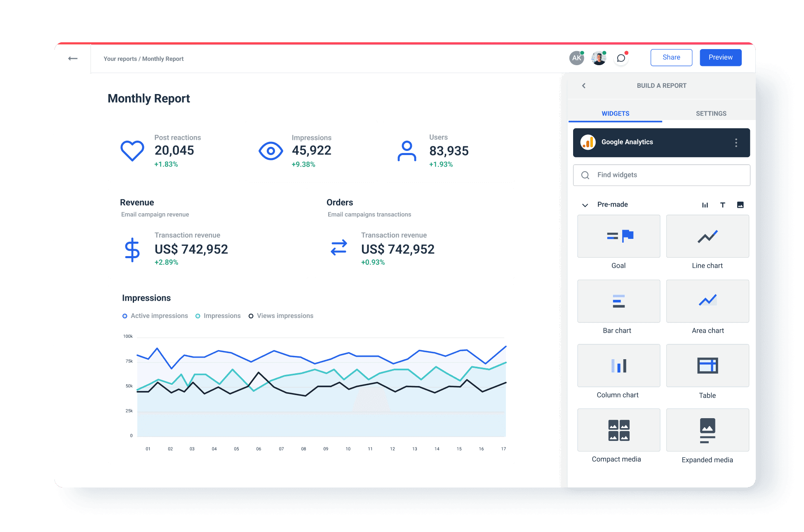The height and width of the screenshot is (532, 804).
Task: Select the Line chart widget
Action: [707, 236]
